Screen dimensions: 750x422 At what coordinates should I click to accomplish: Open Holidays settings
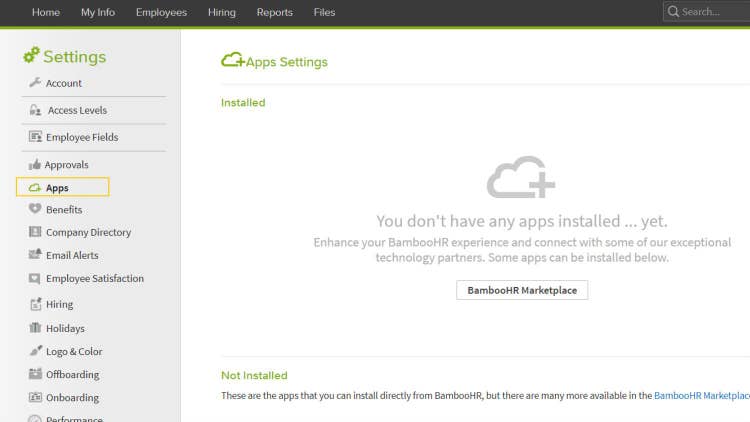pos(65,329)
